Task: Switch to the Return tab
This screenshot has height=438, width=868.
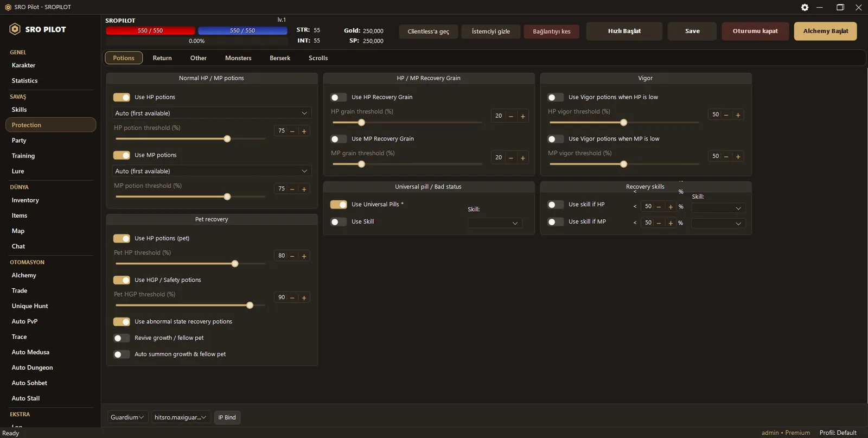Action: (x=162, y=58)
